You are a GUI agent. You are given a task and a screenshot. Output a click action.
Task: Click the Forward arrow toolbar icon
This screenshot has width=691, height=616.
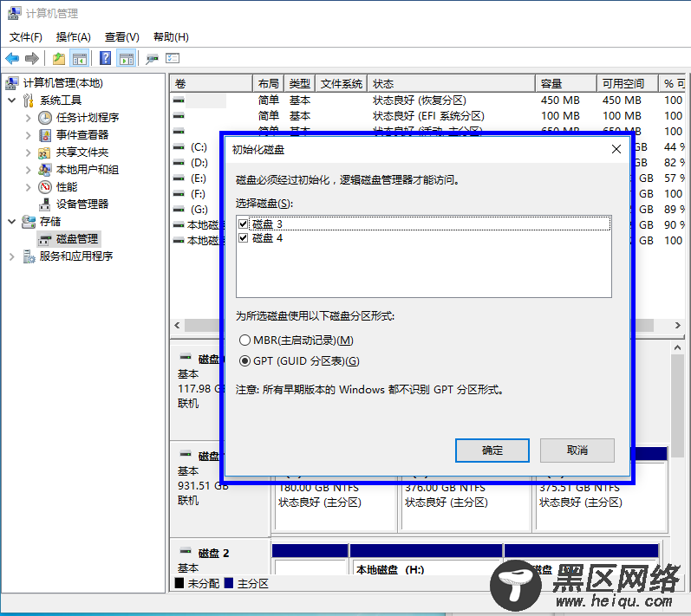coord(32,58)
